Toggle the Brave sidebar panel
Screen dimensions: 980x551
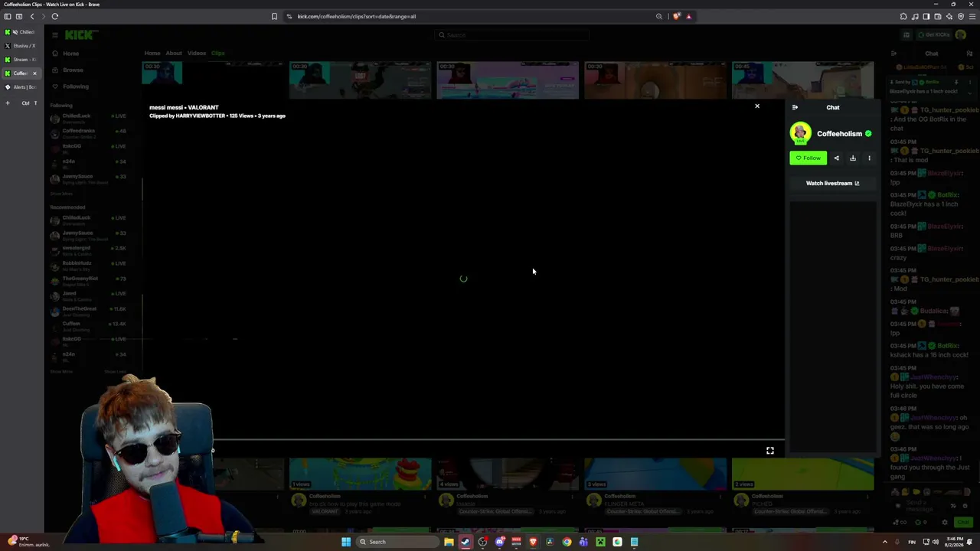click(926, 16)
